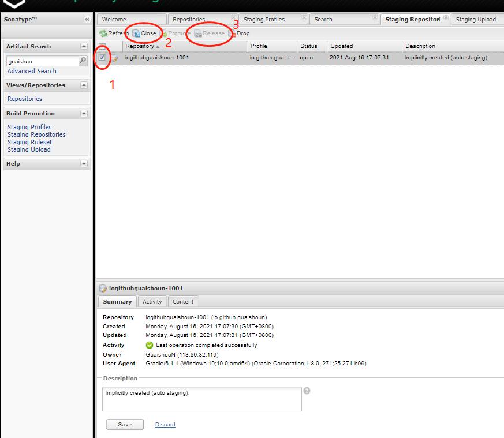The image size is (504, 438).
Task: Open Staging Repositories sidebar link
Action: [x=36, y=134]
